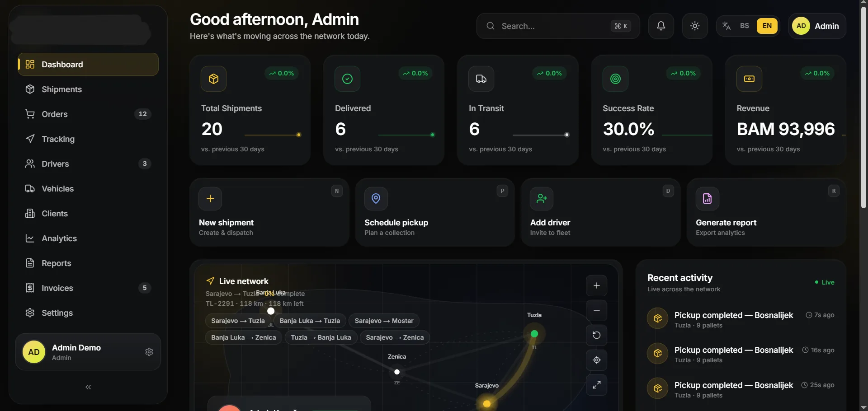Go to Shipments page
Screen dimensions: 868x411
coord(88,89)
